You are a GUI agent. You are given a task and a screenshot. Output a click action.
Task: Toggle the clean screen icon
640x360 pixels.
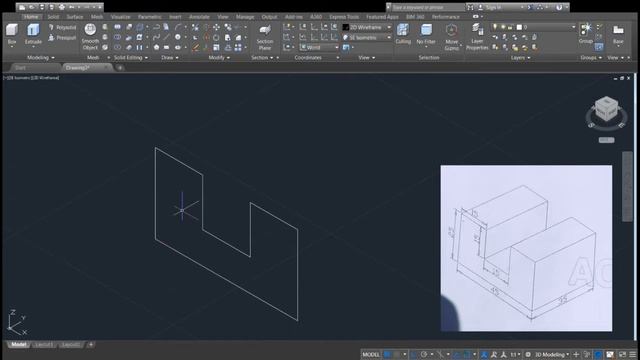tap(622, 354)
